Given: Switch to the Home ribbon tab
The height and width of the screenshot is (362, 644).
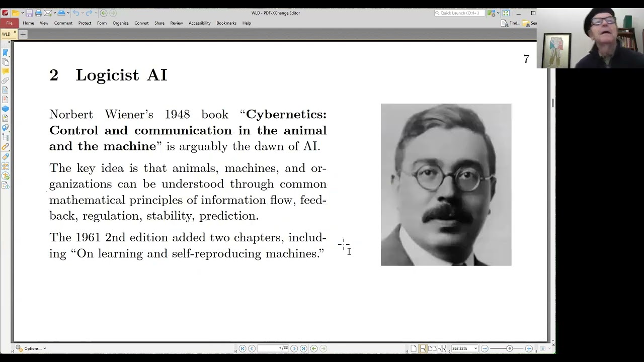Looking at the screenshot, I should 28,23.
